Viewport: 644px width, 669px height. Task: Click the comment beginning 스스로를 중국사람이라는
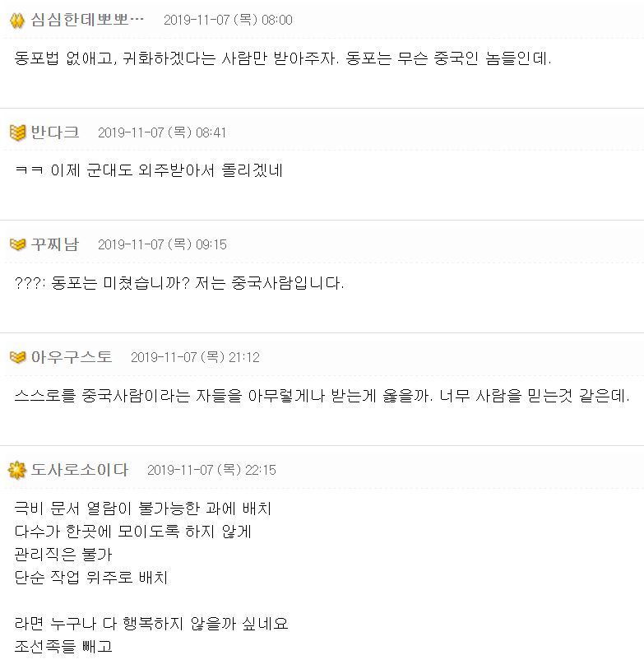[x=322, y=396]
